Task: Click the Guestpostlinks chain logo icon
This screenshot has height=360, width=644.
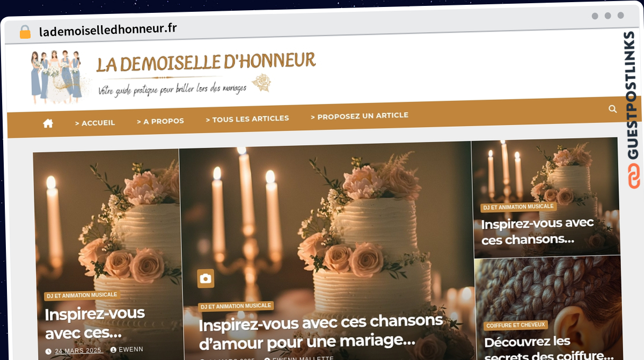Action: (634, 177)
